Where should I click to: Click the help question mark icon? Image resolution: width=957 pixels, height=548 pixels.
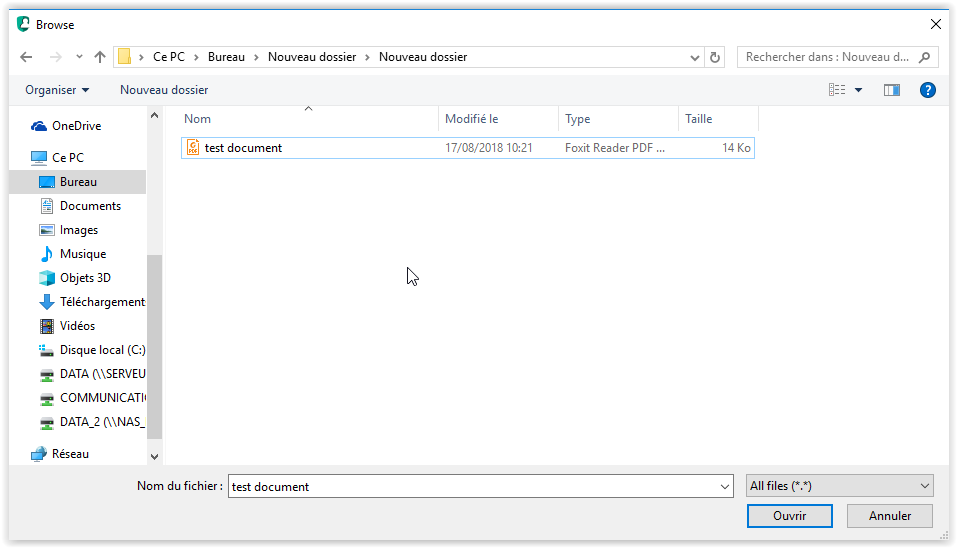[x=927, y=90]
